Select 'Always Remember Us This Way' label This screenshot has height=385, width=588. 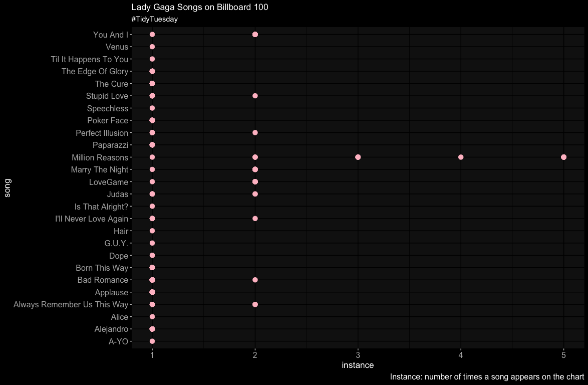point(71,305)
